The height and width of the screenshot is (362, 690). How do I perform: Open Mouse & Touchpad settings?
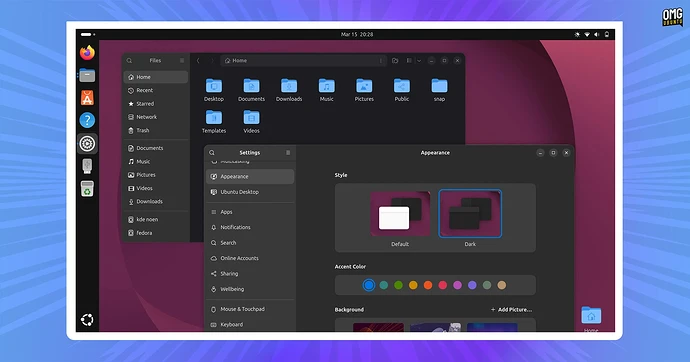click(250, 309)
